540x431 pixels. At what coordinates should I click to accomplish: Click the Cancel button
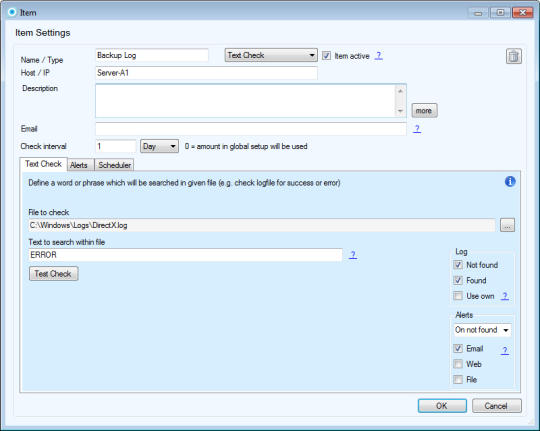(x=497, y=406)
